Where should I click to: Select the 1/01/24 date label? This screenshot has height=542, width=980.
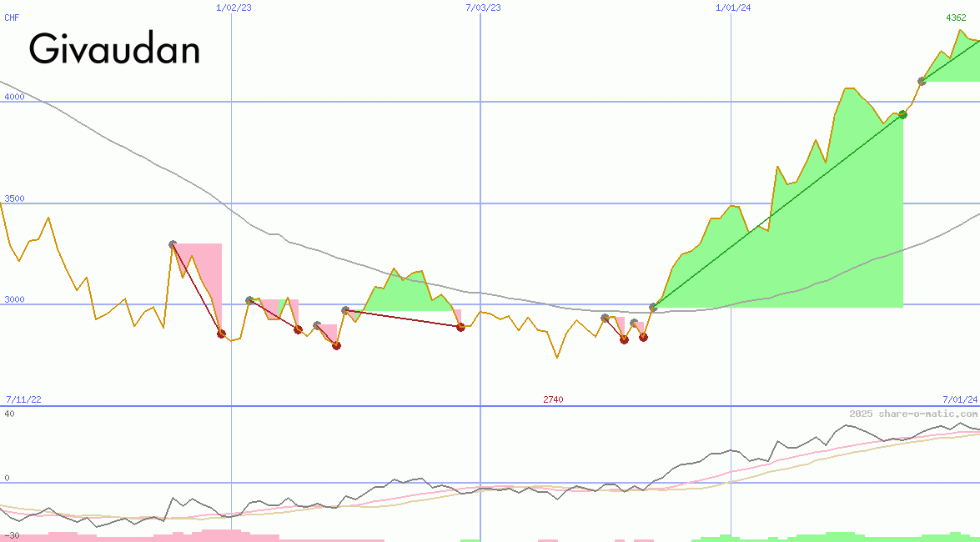click(733, 8)
